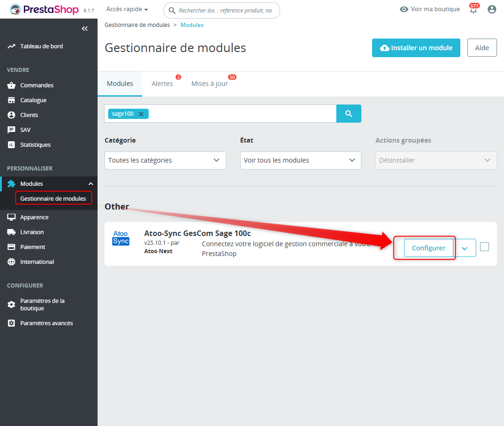Open Gestionnaire de modules submenu item
The image size is (504, 426).
pyautogui.click(x=53, y=198)
